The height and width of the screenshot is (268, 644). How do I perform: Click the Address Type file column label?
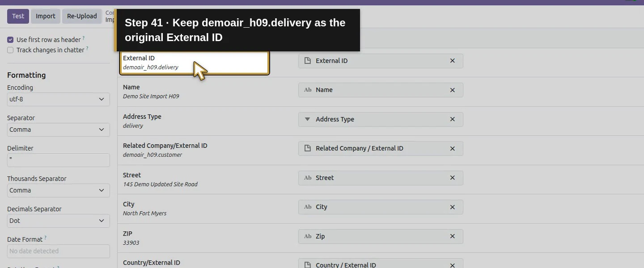[x=142, y=117]
